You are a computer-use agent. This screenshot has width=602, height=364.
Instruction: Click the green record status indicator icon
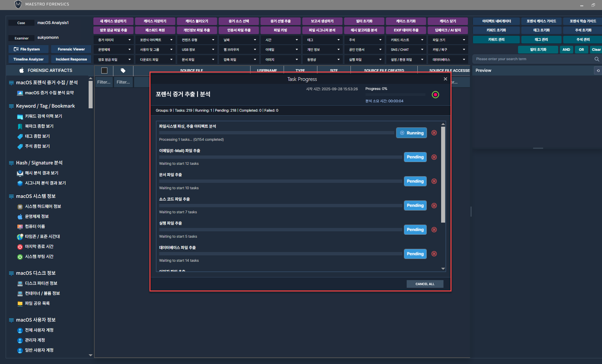point(435,95)
